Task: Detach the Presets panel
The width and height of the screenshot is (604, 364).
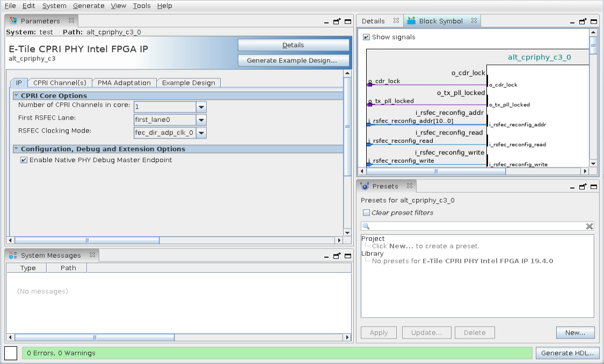Action: pos(583,187)
